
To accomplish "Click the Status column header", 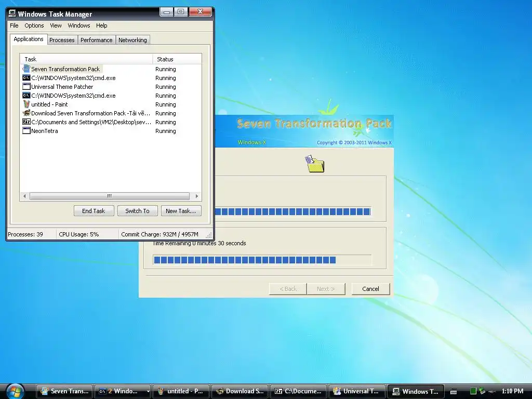I will pos(177,59).
